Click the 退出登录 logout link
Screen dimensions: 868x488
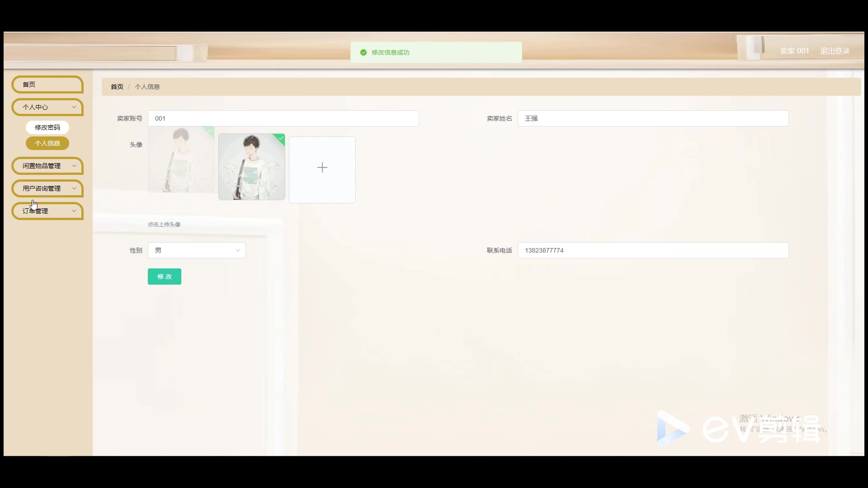coord(835,51)
